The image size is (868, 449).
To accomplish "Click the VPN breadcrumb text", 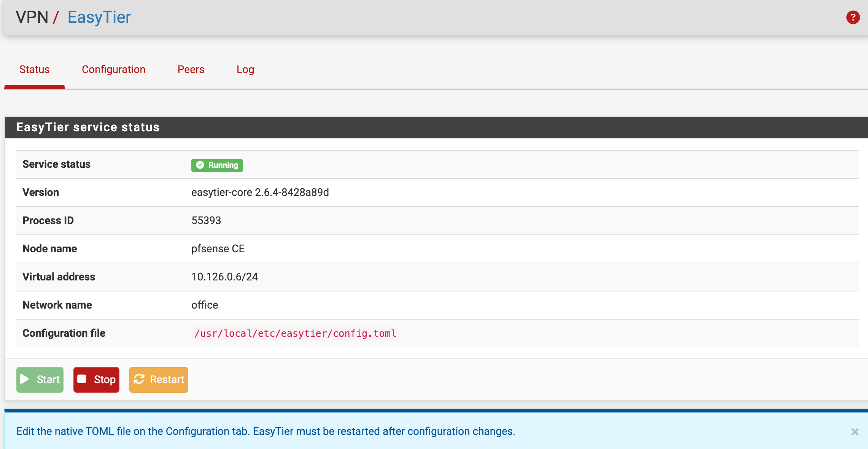I will click(32, 17).
